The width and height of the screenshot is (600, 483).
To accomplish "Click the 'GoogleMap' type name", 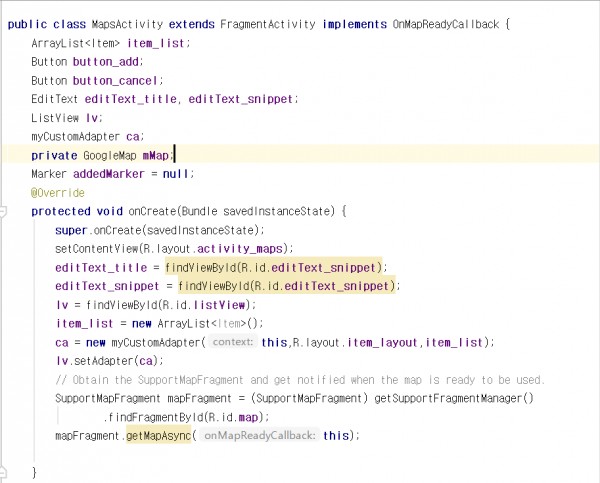I will [110, 156].
